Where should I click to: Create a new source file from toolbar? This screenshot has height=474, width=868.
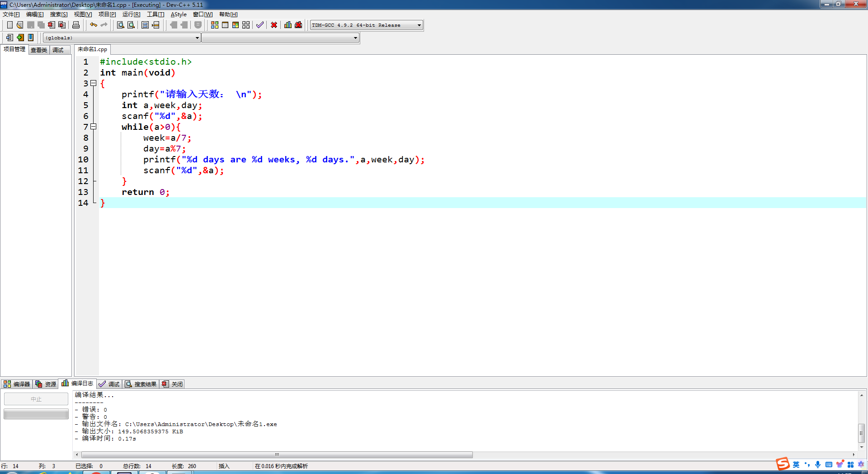(10, 25)
